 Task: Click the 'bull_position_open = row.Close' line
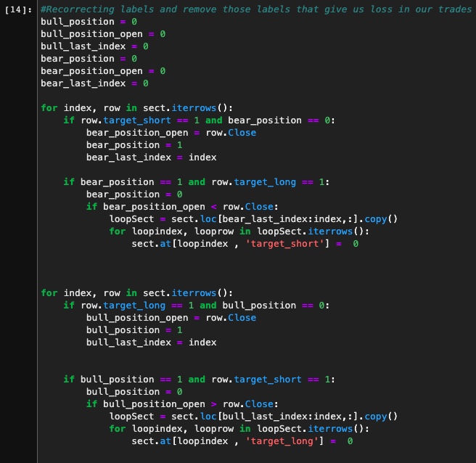pyautogui.click(x=171, y=318)
